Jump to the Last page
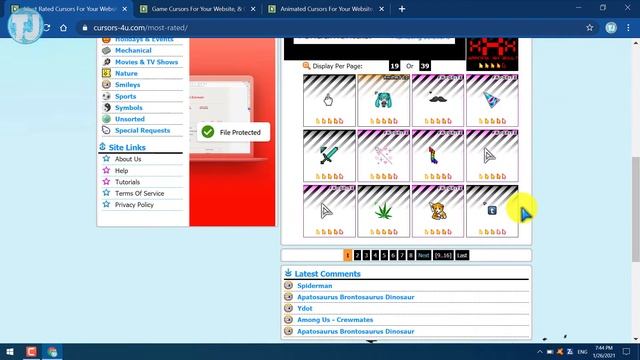640x360 pixels. [462, 256]
